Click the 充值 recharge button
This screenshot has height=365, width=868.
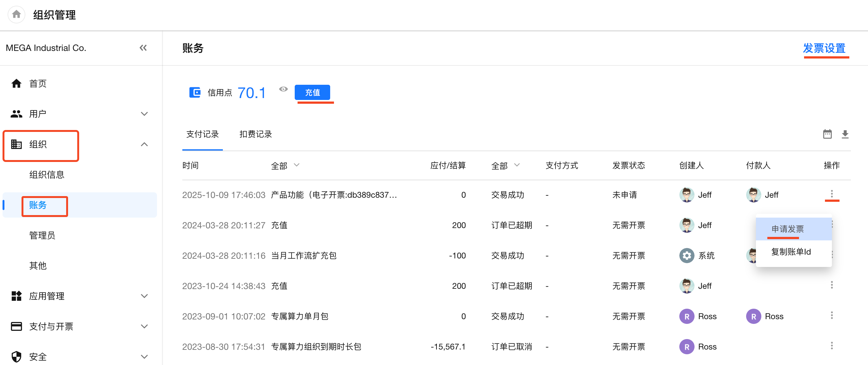pos(312,92)
